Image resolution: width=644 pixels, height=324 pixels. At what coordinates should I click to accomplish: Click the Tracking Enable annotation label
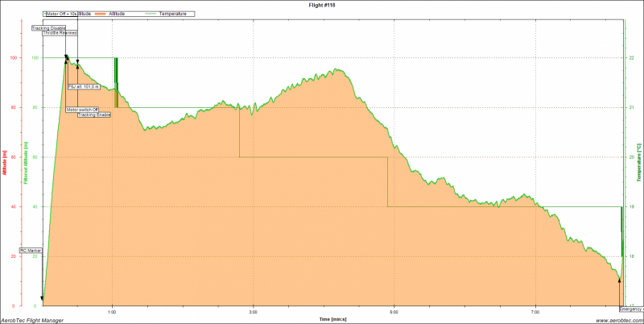(x=94, y=115)
